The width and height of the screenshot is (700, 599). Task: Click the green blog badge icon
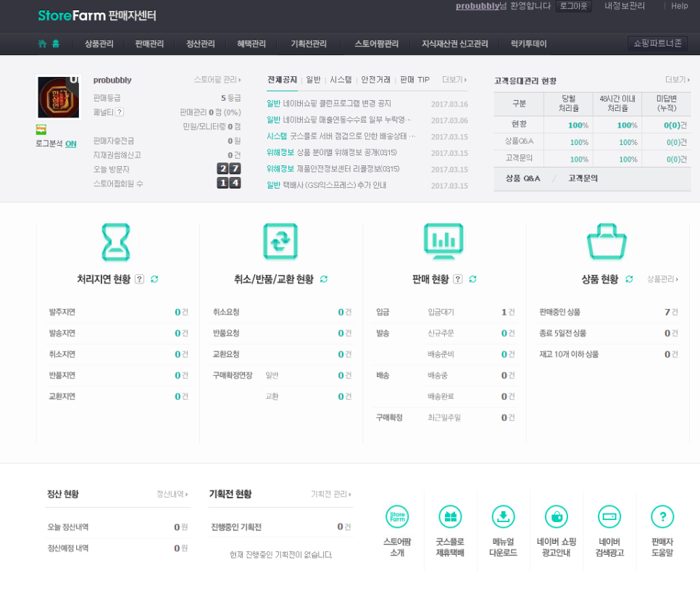pyautogui.click(x=41, y=130)
